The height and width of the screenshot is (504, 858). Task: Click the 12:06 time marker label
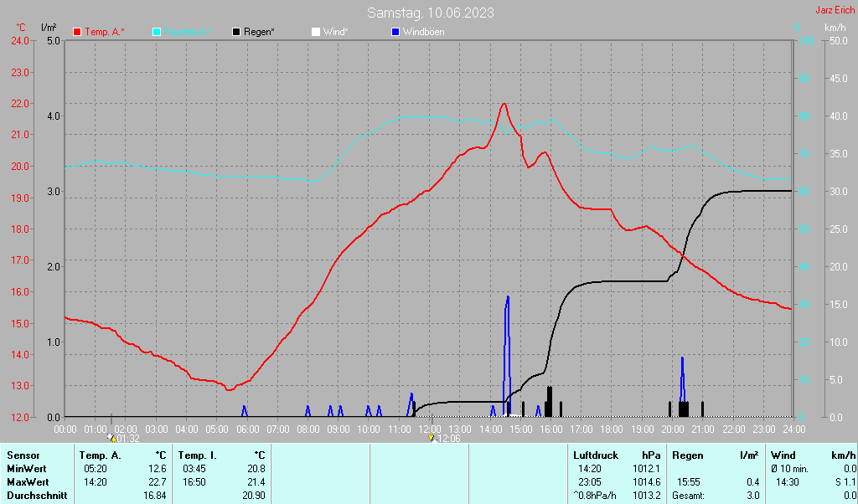pos(449,439)
